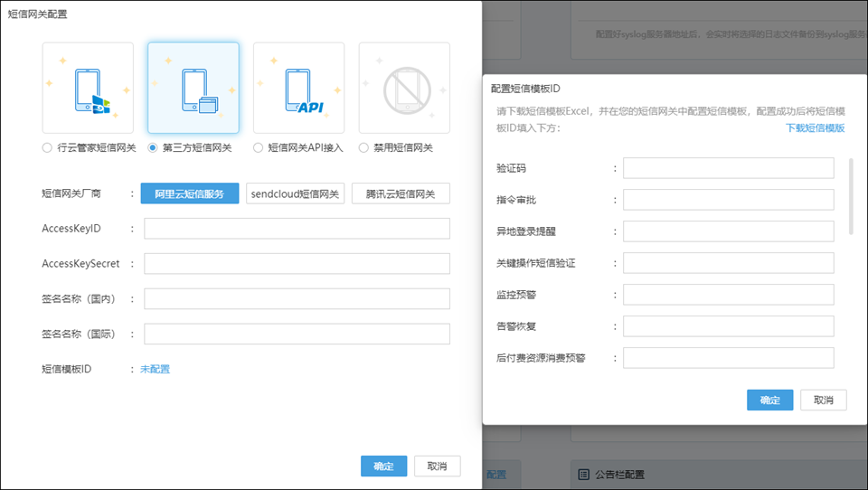Click the 第三方短信网关 phone icon card

click(193, 89)
